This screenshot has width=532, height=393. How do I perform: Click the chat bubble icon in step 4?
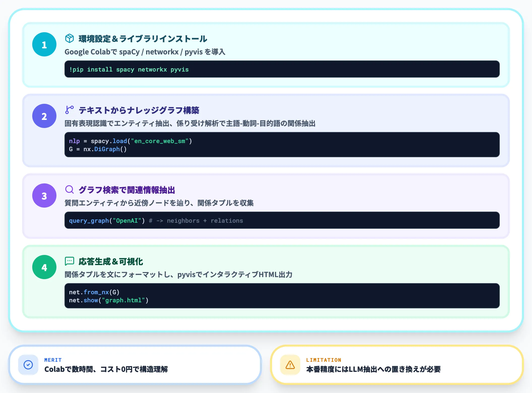tap(70, 261)
